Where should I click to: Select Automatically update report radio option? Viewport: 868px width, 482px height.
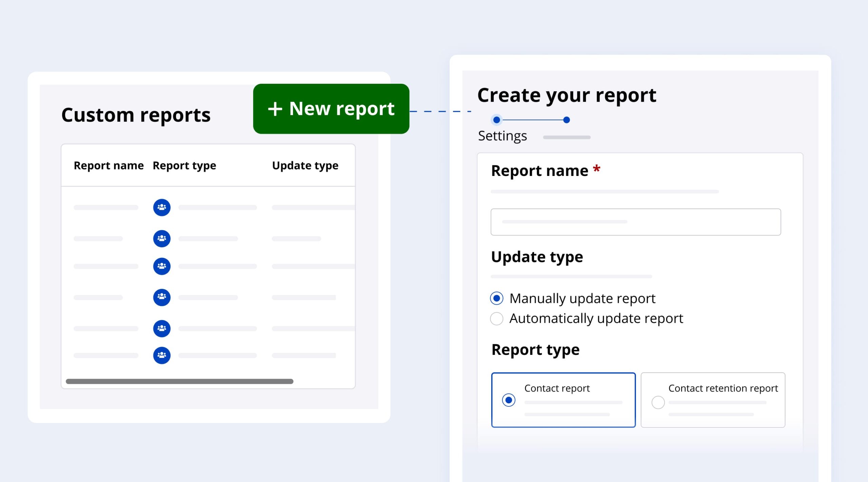pyautogui.click(x=497, y=319)
